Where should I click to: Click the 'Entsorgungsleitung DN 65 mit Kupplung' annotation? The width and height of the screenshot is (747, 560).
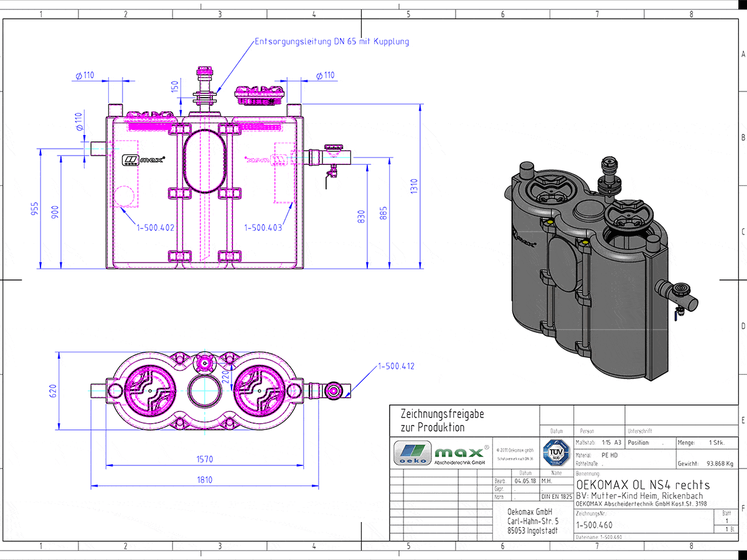pyautogui.click(x=332, y=42)
